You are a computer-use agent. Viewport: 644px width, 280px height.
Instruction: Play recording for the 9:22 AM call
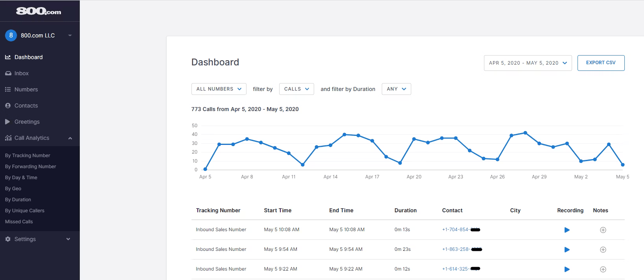(x=567, y=269)
